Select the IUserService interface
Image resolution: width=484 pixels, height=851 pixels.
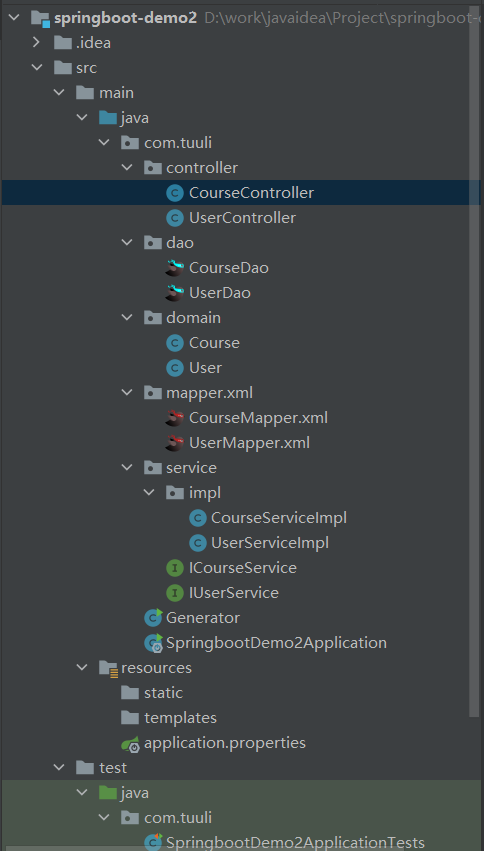[233, 593]
